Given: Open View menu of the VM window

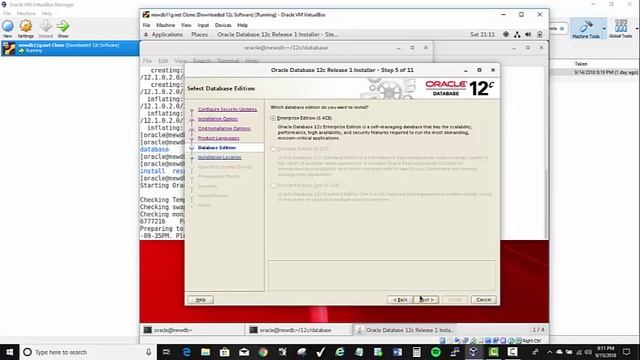Looking at the screenshot, I should 186,25.
